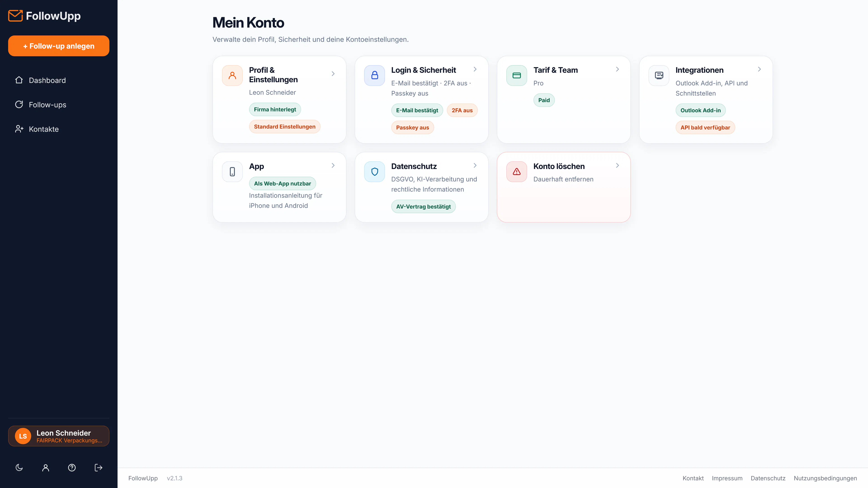The width and height of the screenshot is (868, 488).
Task: Open Konto löschen chevron arrow
Action: coord(617,165)
